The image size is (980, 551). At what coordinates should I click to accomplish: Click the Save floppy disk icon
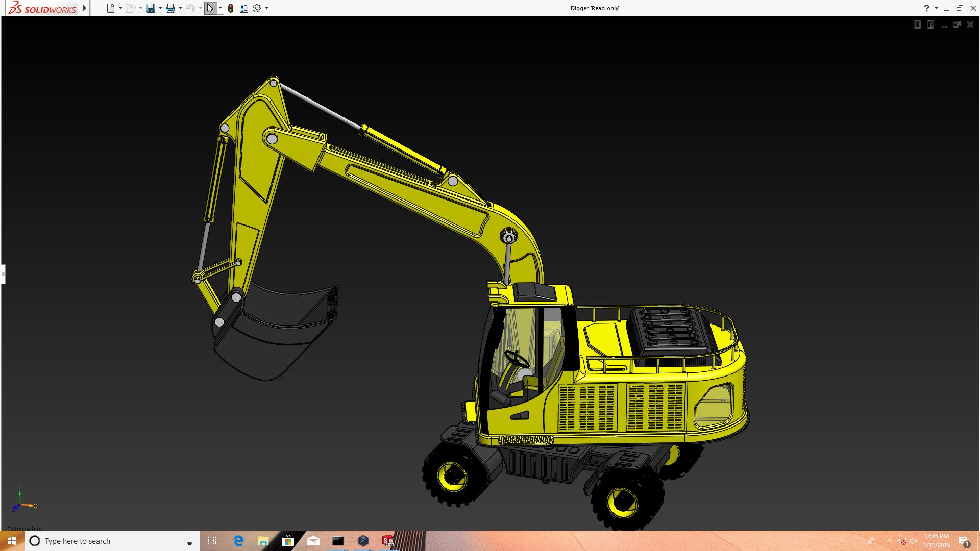(150, 8)
